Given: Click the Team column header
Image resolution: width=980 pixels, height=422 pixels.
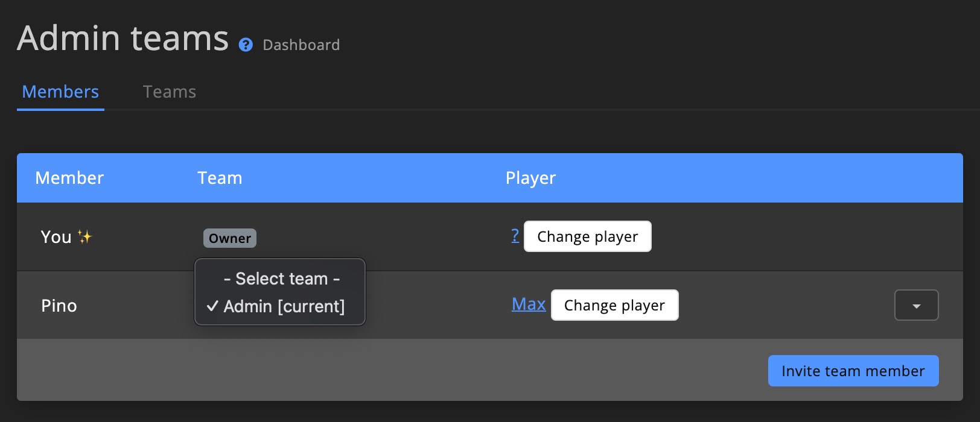Looking at the screenshot, I should 220,178.
